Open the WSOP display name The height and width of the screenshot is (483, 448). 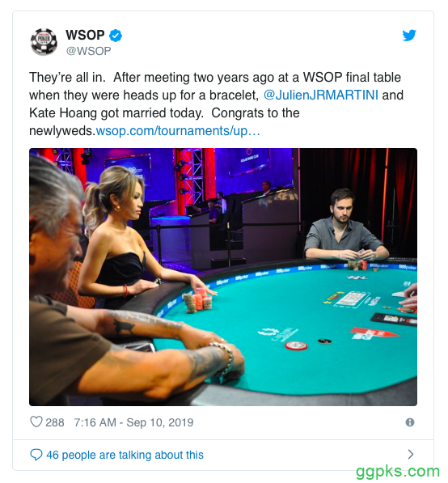pos(85,35)
